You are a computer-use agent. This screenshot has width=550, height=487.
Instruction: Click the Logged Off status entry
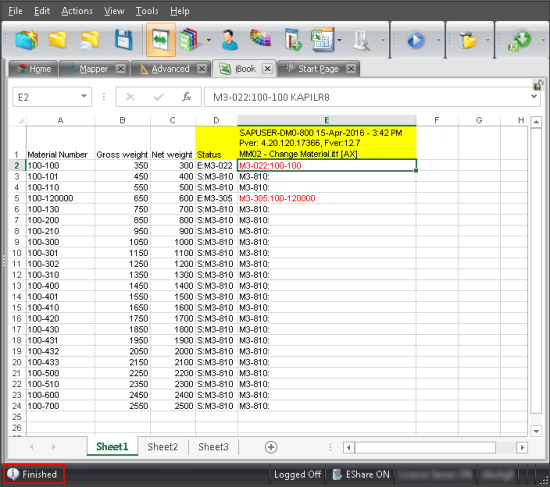tap(297, 474)
